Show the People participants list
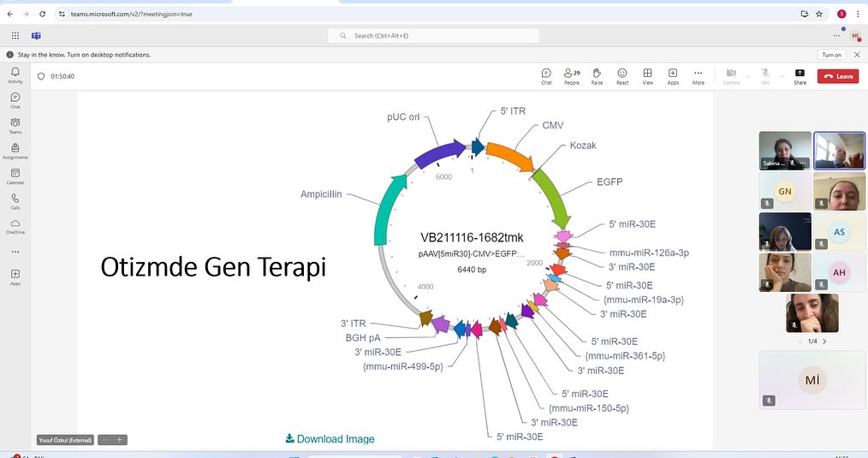 coord(571,76)
